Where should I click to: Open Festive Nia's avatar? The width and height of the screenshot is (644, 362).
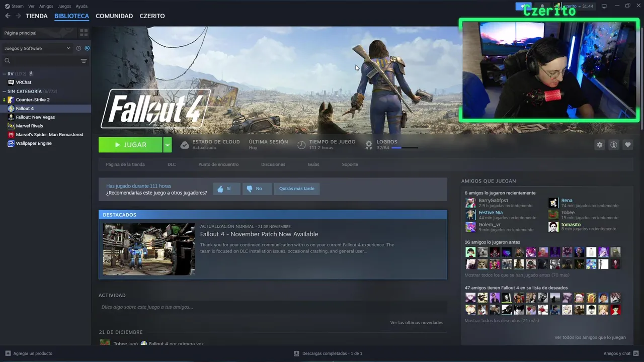click(470, 215)
